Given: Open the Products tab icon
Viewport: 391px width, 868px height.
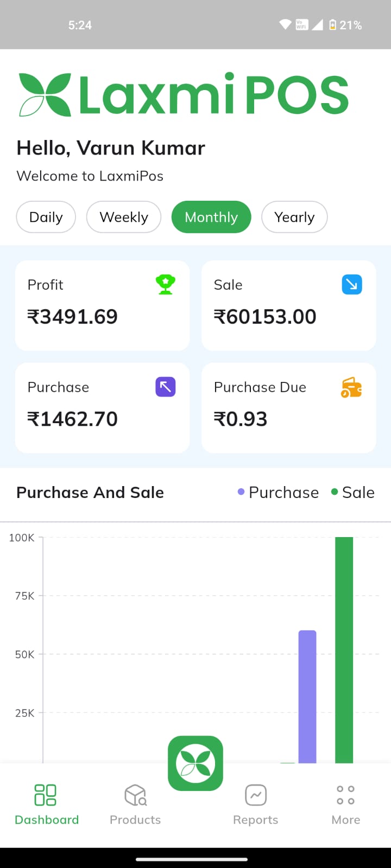Looking at the screenshot, I should (x=135, y=795).
